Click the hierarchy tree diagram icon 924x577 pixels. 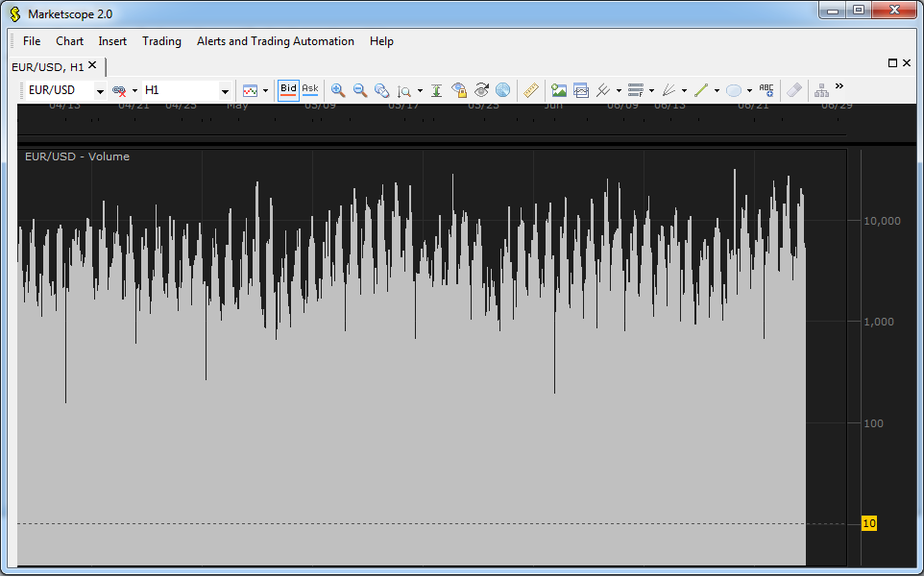(821, 90)
